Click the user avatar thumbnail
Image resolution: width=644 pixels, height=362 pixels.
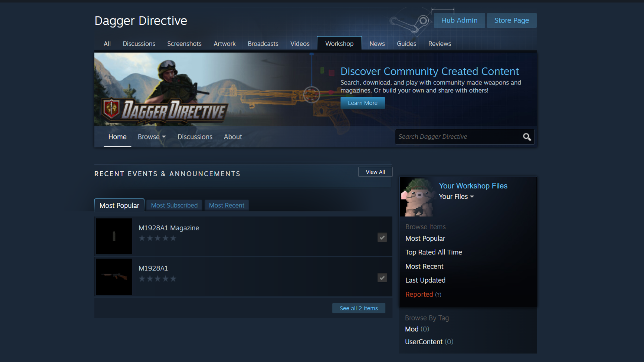417,197
